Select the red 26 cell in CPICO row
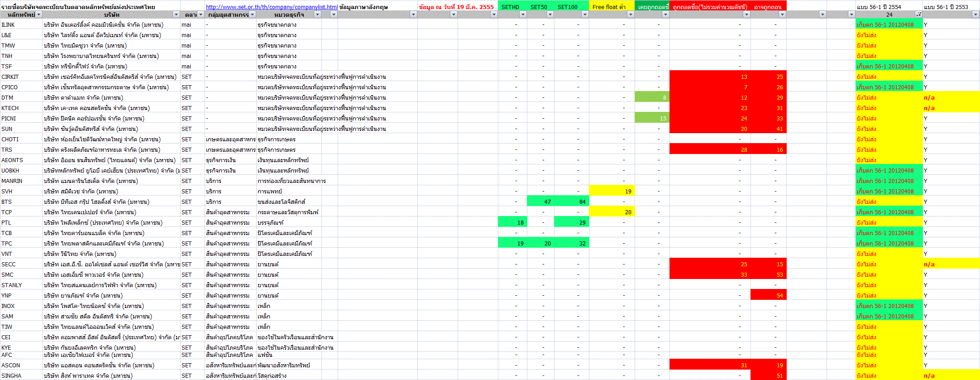Image resolution: width=980 pixels, height=380 pixels. coord(768,87)
